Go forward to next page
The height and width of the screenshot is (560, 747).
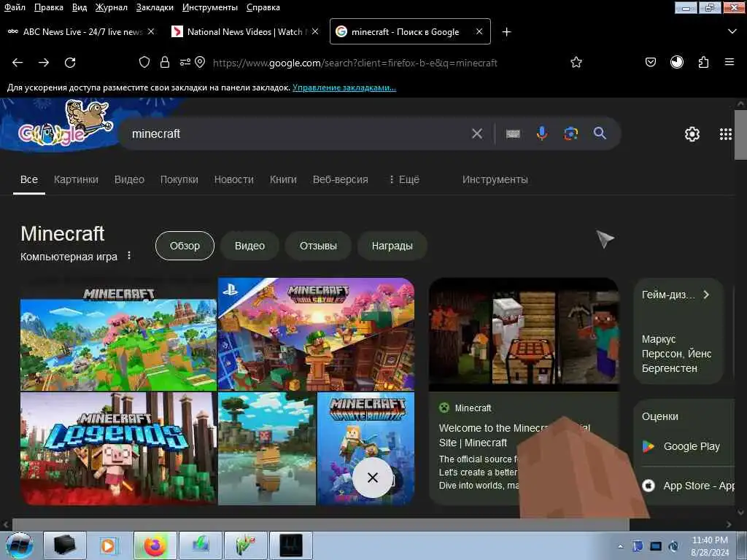pyautogui.click(x=44, y=63)
